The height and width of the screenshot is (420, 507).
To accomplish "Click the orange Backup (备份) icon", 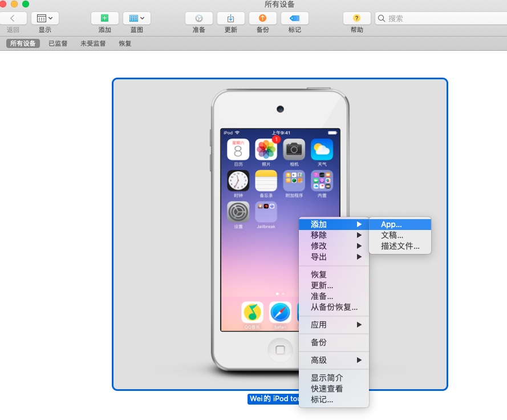I will pos(262,18).
